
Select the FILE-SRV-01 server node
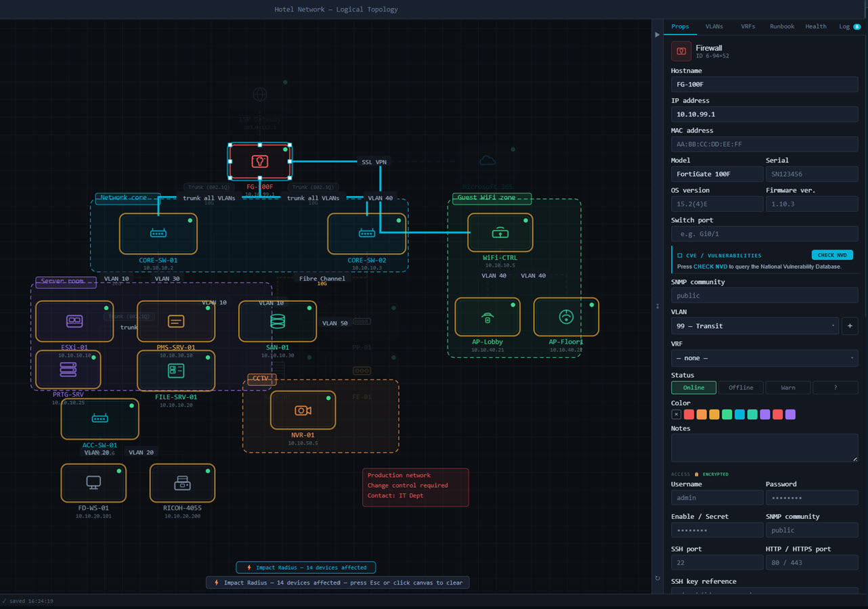point(176,370)
